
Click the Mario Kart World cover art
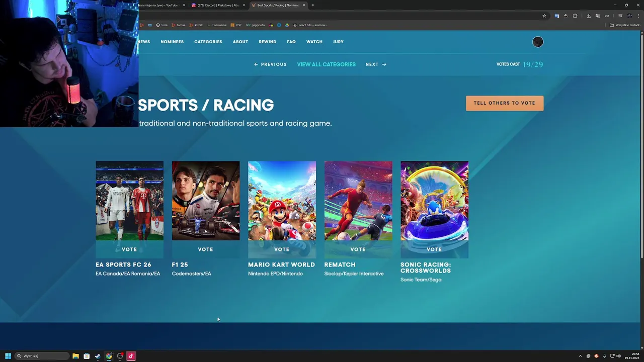pyautogui.click(x=282, y=201)
